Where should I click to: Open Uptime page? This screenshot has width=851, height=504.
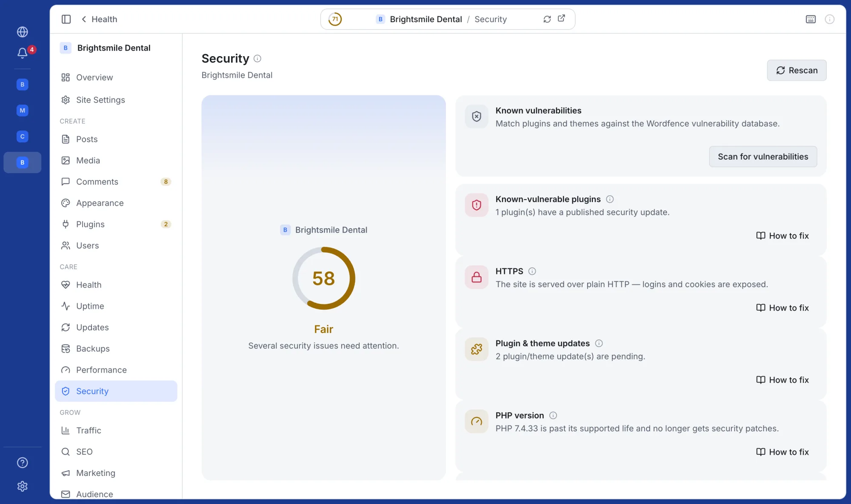[116, 306]
